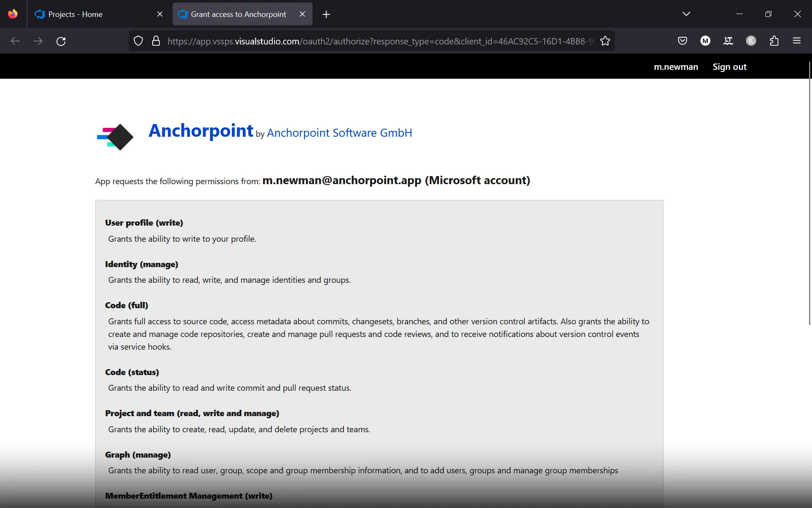Select the Grant access to Anchorpoint tab
The height and width of the screenshot is (508, 812).
pyautogui.click(x=237, y=14)
